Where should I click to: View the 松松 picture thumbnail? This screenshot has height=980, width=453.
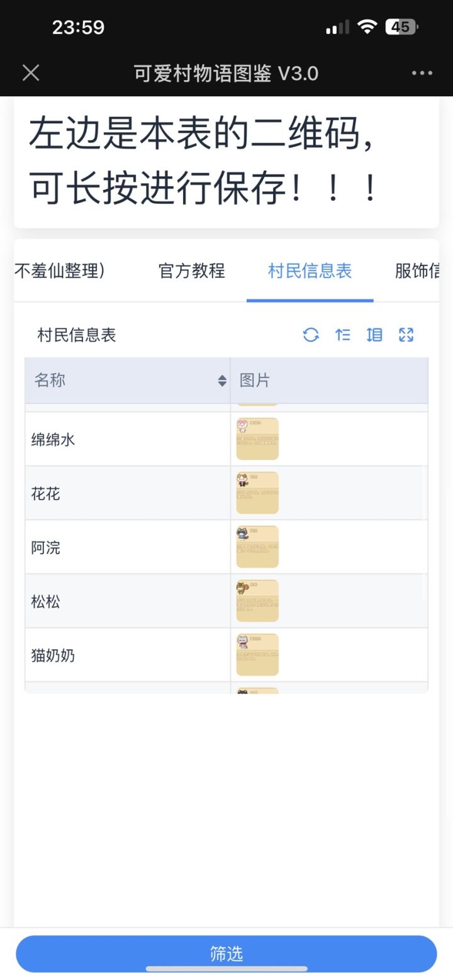257,601
